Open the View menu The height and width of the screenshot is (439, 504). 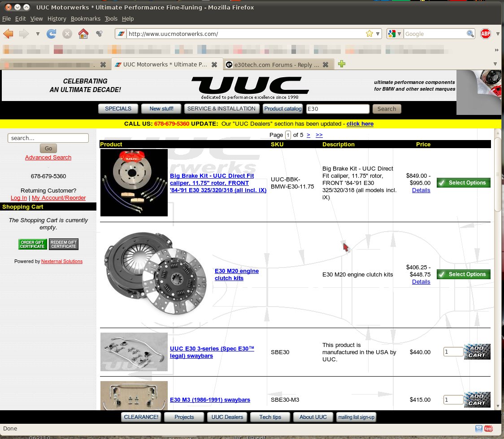36,19
